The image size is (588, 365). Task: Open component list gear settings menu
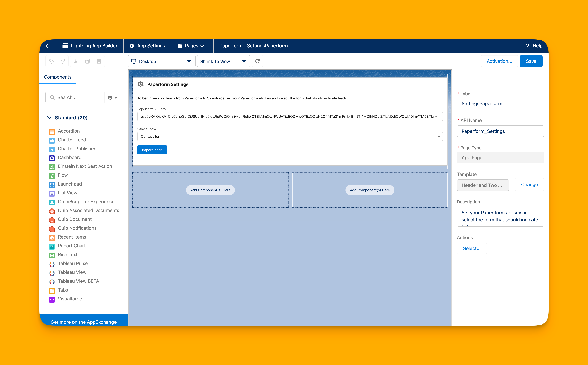pos(112,98)
